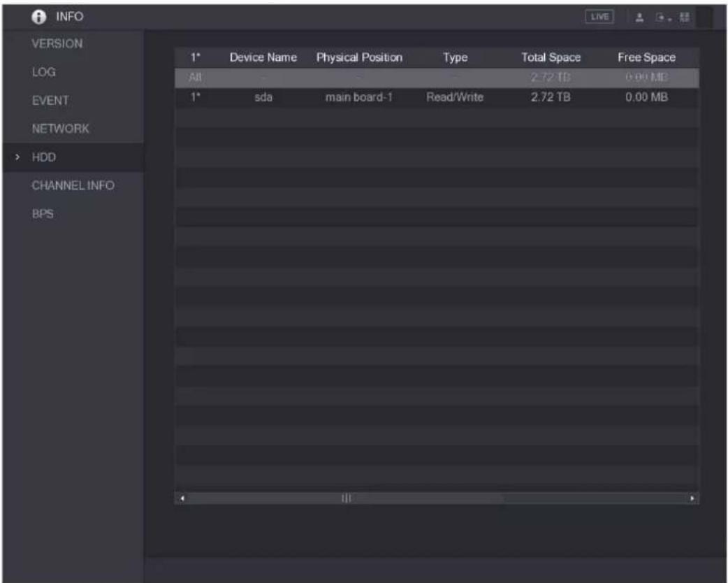Screen dimensions: 728x583
Task: Click the scrollbar left arrow
Action: 182,498
